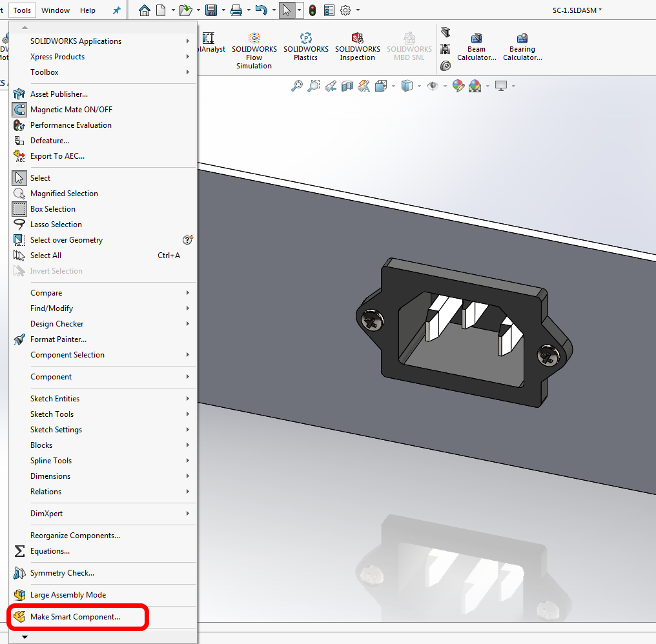Expand Design Checker submenu
This screenshot has height=644, width=656.
[x=103, y=324]
